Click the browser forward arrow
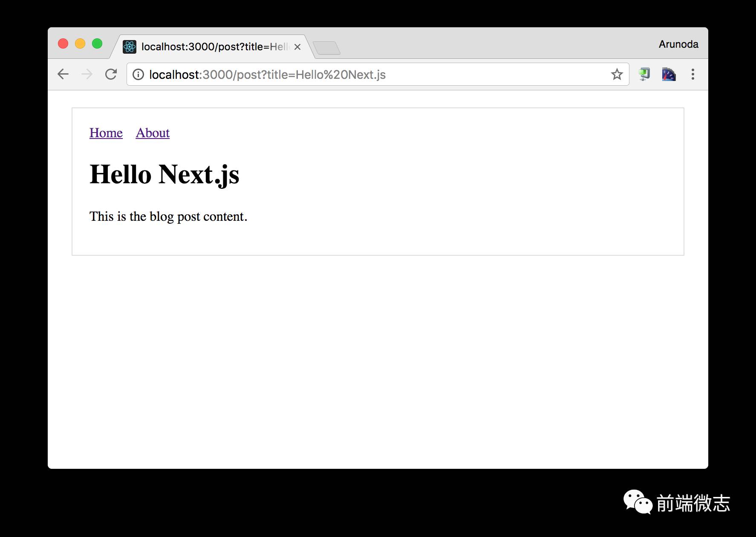The image size is (756, 537). pyautogui.click(x=87, y=74)
